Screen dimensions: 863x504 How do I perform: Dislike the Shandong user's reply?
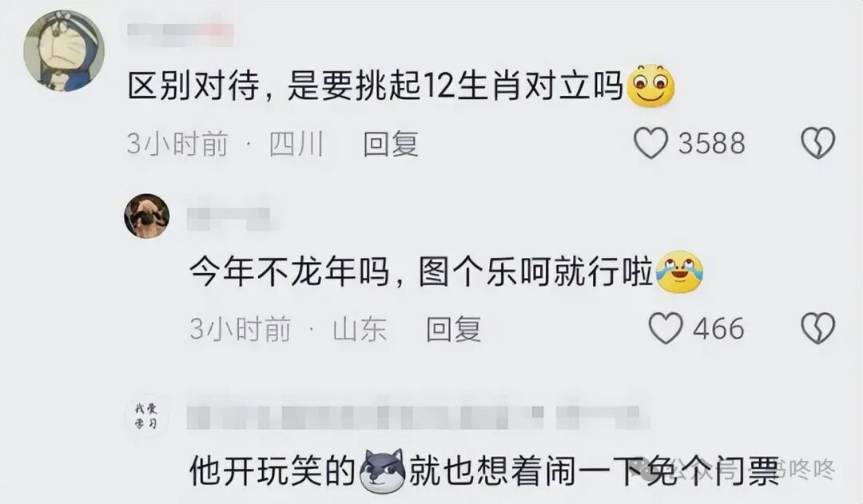(818, 328)
